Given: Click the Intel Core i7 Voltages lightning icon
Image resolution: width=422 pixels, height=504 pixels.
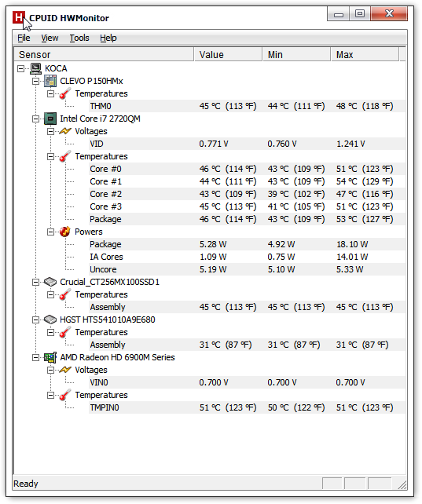Looking at the screenshot, I should click(x=65, y=131).
